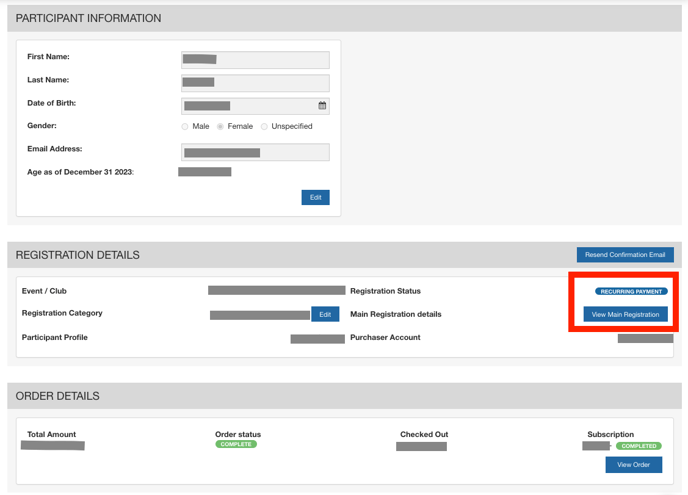688x495 pixels.
Task: Click the Total Amount value
Action: coord(53,446)
